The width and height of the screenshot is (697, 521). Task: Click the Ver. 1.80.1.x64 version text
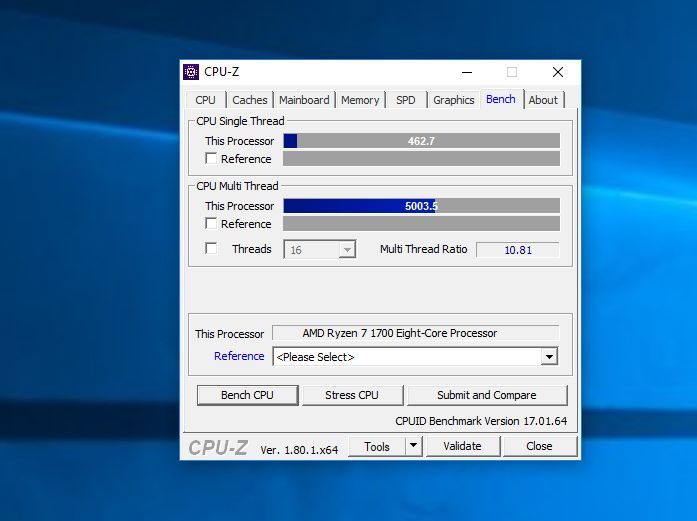(x=299, y=450)
